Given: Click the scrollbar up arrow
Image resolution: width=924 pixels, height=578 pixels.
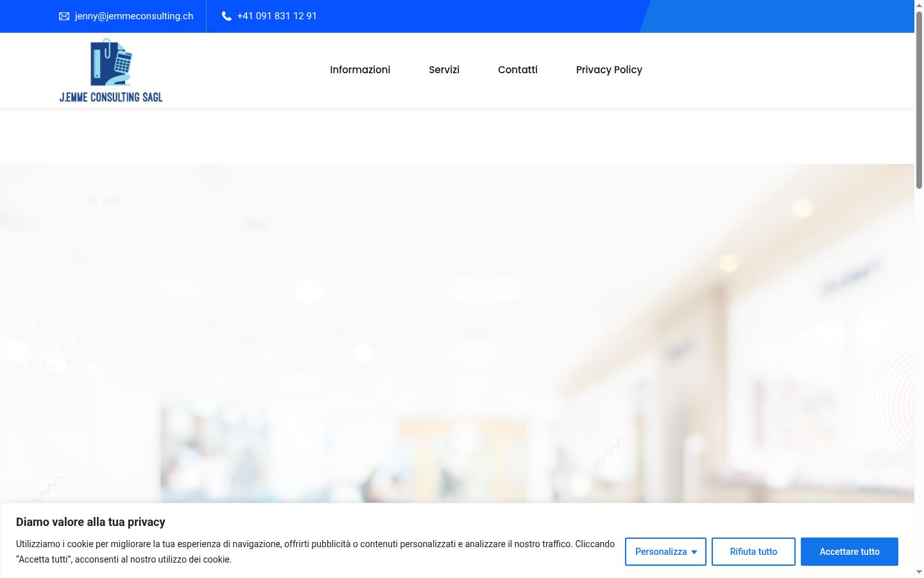Looking at the screenshot, I should [x=919, y=5].
